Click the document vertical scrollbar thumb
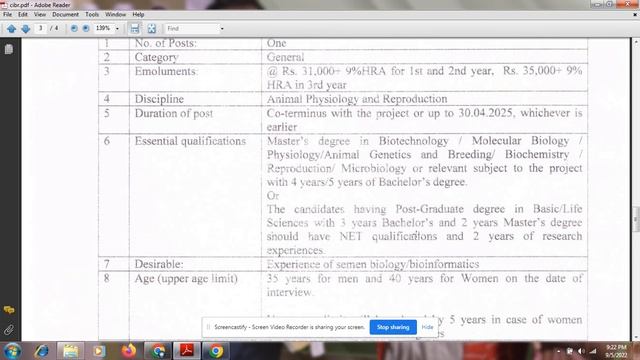The image size is (640, 360). 636,219
